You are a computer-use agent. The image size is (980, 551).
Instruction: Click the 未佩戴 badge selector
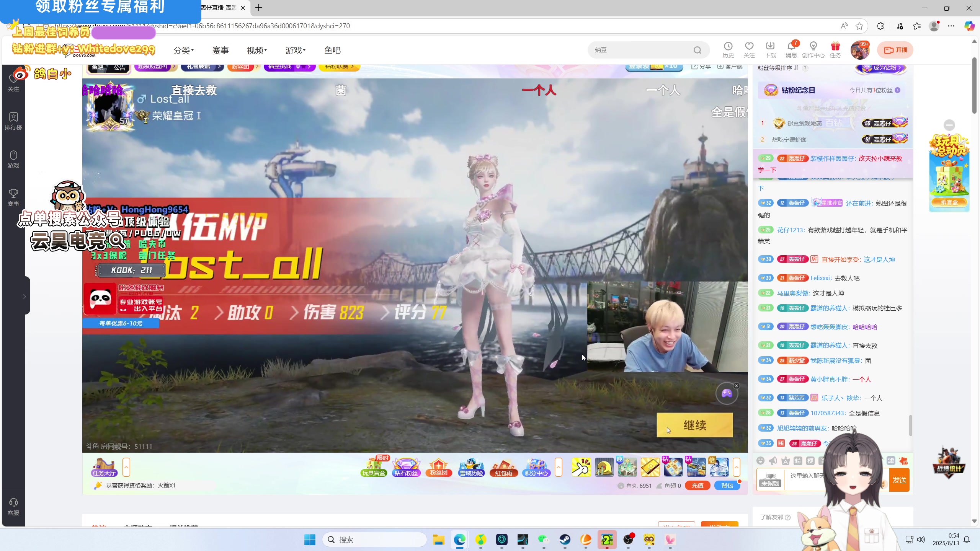[770, 480]
